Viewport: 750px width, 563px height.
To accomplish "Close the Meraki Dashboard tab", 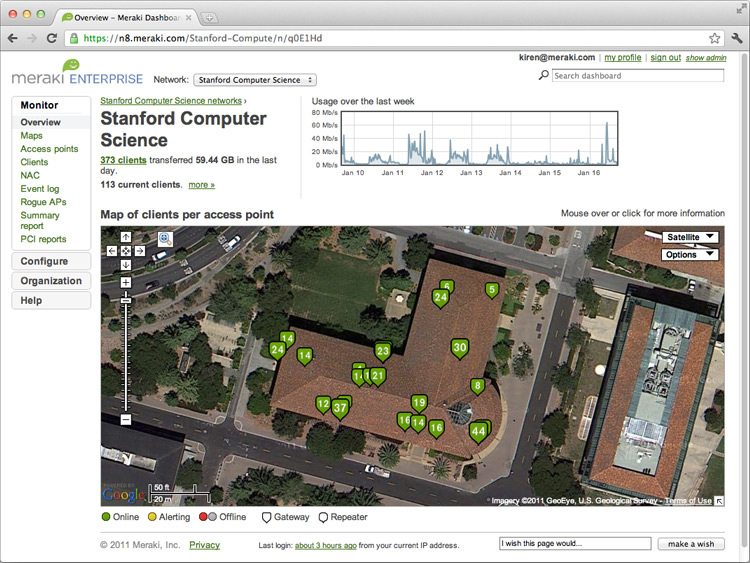I will click(188, 18).
